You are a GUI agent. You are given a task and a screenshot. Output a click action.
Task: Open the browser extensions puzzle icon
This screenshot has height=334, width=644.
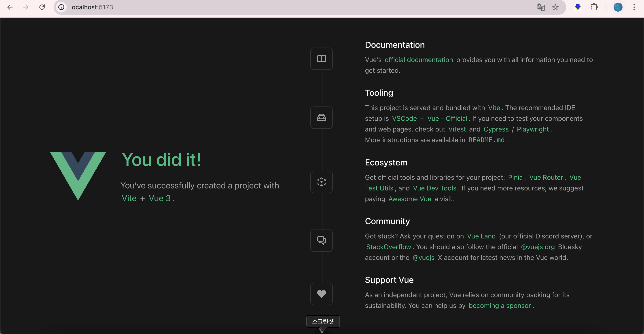(594, 7)
